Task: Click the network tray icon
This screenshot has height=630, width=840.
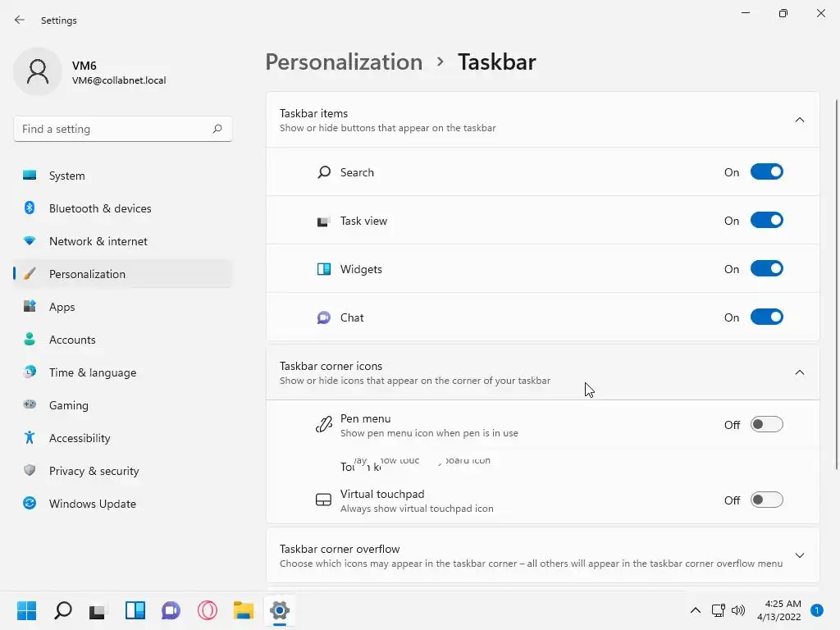Action: [718, 610]
